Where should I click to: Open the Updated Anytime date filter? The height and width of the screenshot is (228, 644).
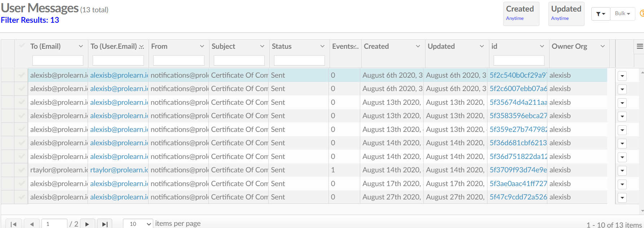pyautogui.click(x=566, y=14)
